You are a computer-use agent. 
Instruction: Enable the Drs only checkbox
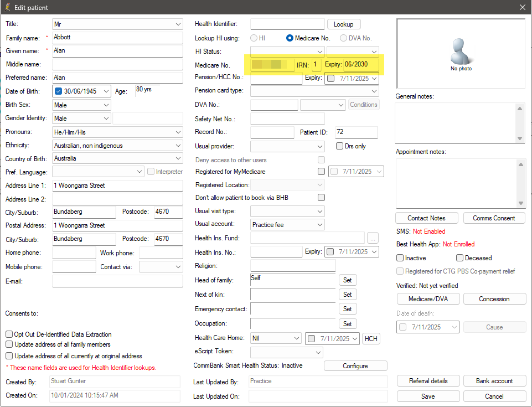pyautogui.click(x=340, y=146)
